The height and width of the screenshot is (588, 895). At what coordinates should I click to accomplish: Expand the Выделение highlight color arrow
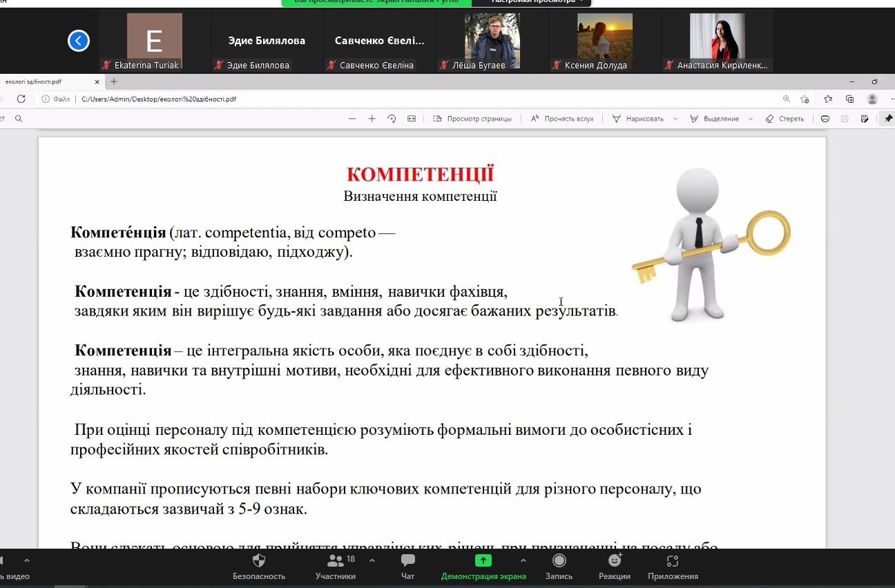(751, 119)
